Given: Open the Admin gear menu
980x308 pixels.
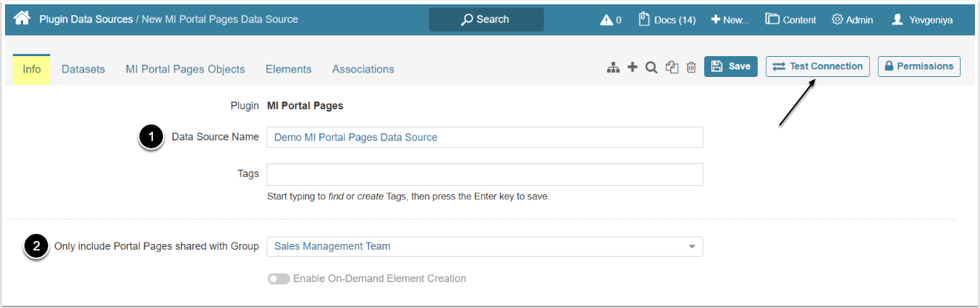Looking at the screenshot, I should point(852,19).
